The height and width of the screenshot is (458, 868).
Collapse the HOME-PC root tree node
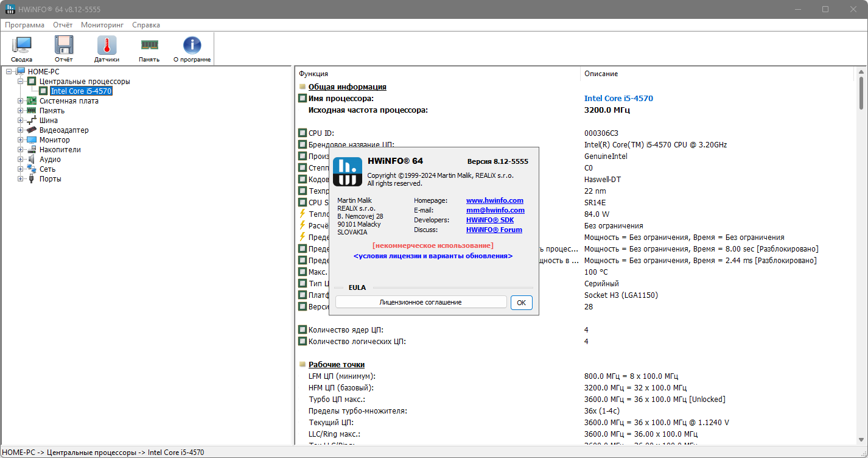coord(9,72)
